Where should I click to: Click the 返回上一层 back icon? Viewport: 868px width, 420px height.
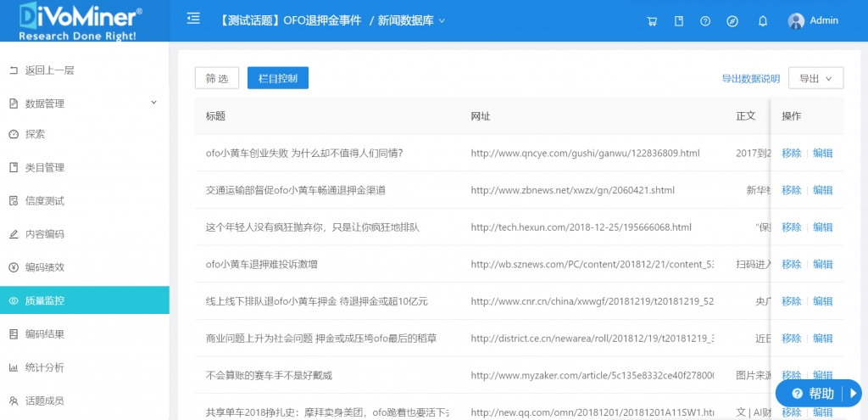[14, 70]
